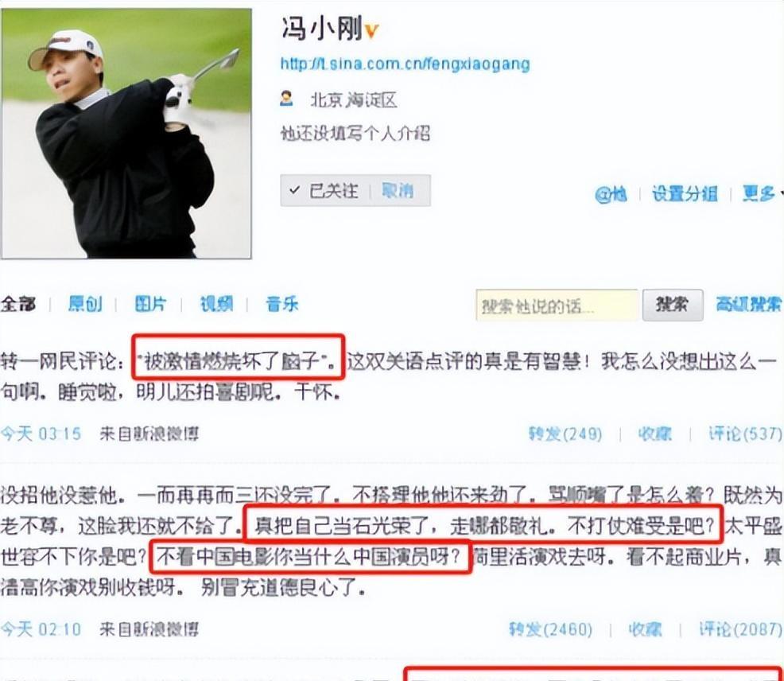The width and height of the screenshot is (784, 681).
Task: Click 评论(2087) on the second post
Action: [x=740, y=629]
